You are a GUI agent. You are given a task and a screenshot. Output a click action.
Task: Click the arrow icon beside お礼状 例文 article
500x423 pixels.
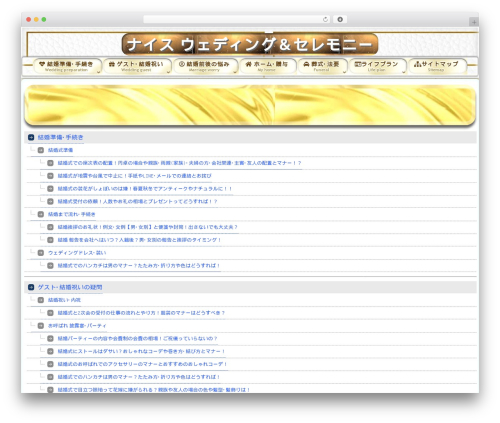(50, 227)
